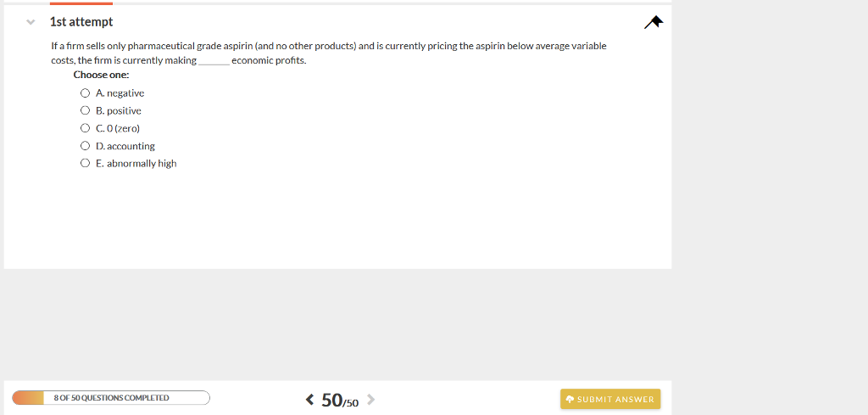Click the 'abnormally high' answer text
Screen dimensions: 868x415
142,164
